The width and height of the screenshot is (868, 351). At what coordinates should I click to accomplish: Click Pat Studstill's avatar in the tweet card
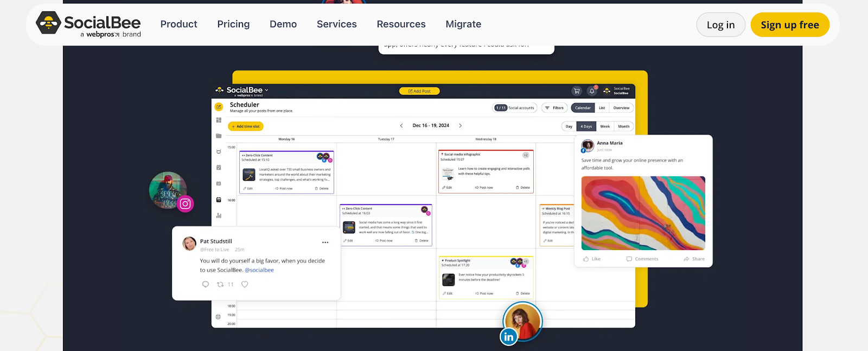[189, 244]
